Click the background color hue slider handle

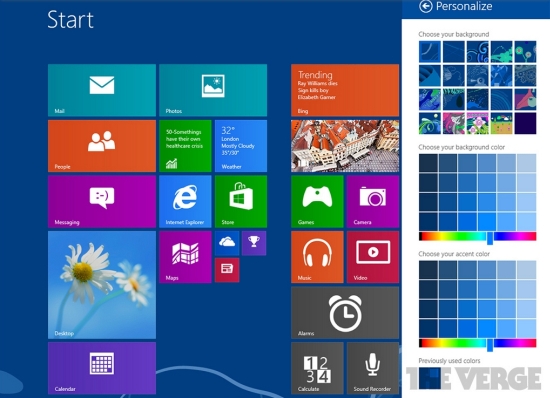pos(490,238)
